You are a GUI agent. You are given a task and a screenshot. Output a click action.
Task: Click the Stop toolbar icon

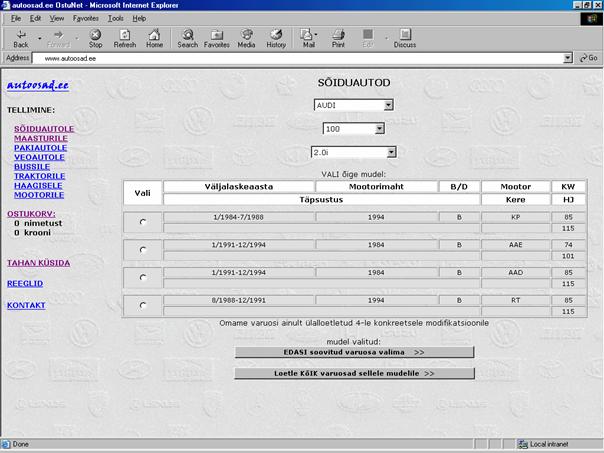click(x=95, y=39)
